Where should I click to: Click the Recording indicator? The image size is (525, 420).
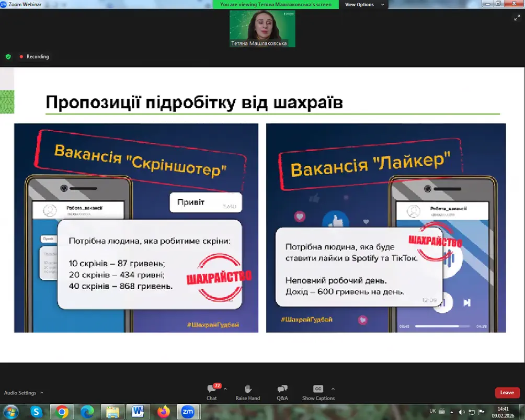click(35, 56)
